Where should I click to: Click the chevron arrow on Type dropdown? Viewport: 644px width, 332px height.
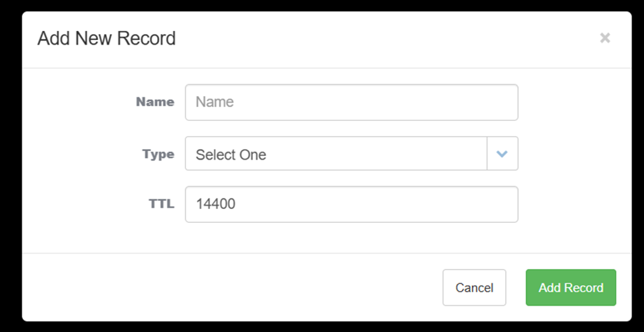[502, 154]
